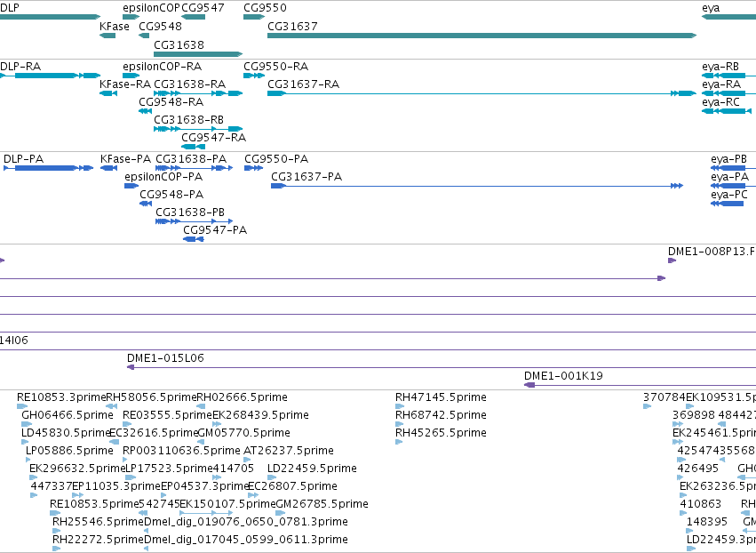Select the RH22272.5prime EST label

pos(98,540)
